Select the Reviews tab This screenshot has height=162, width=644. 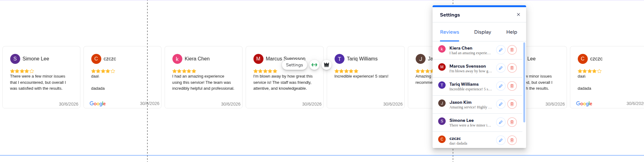point(449,32)
